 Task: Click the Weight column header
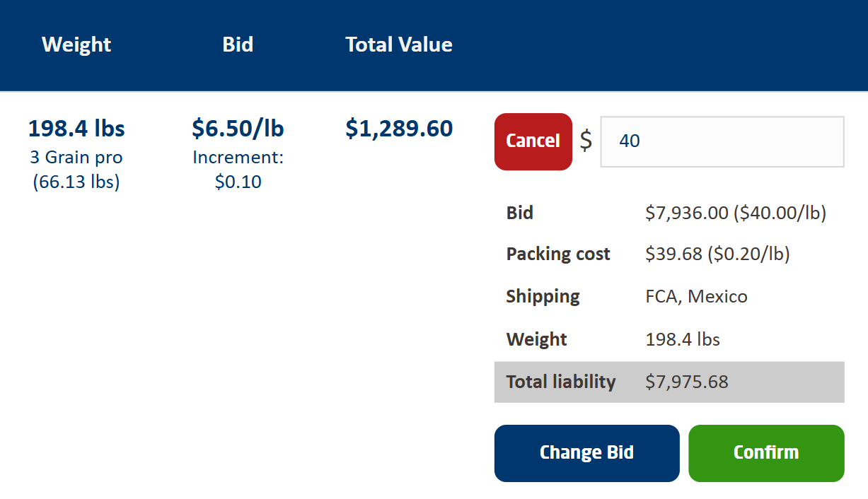[x=76, y=44]
